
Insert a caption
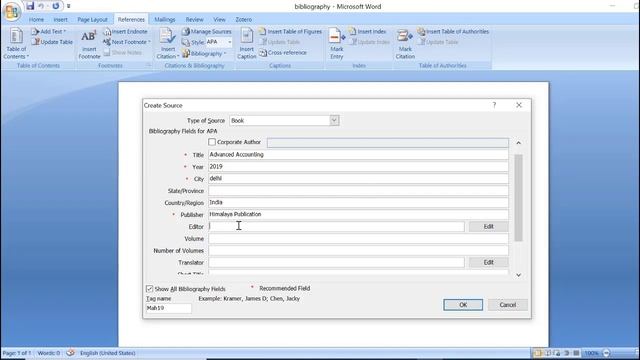247,44
